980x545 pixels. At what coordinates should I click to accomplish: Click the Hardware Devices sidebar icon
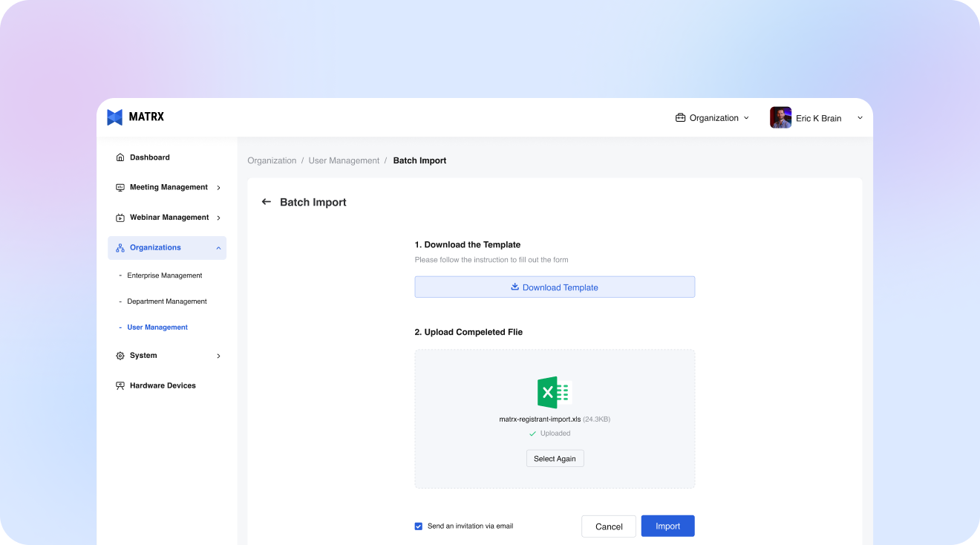[120, 385]
